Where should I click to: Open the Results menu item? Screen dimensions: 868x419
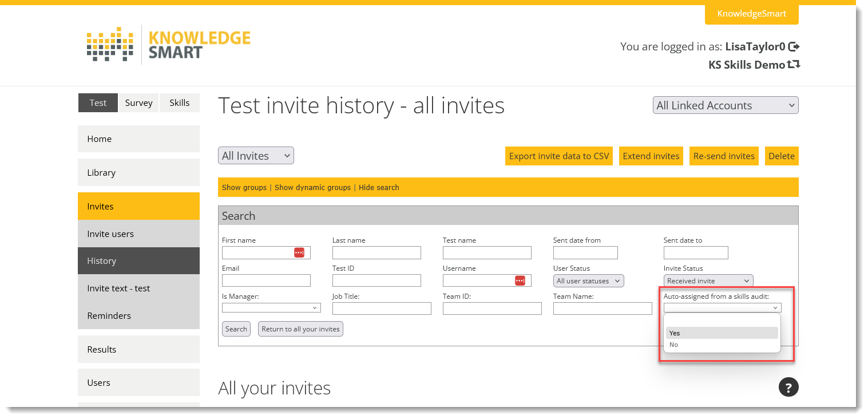[x=138, y=349]
